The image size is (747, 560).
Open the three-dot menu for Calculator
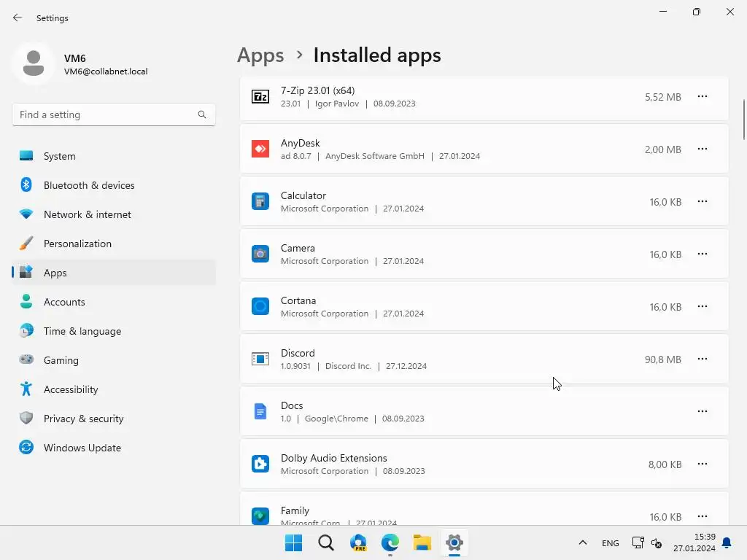click(x=703, y=201)
